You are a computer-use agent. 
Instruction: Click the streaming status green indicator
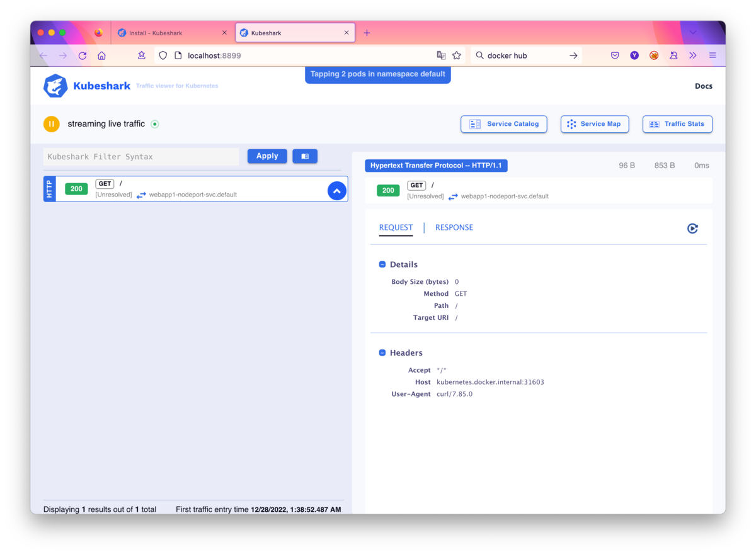(155, 124)
